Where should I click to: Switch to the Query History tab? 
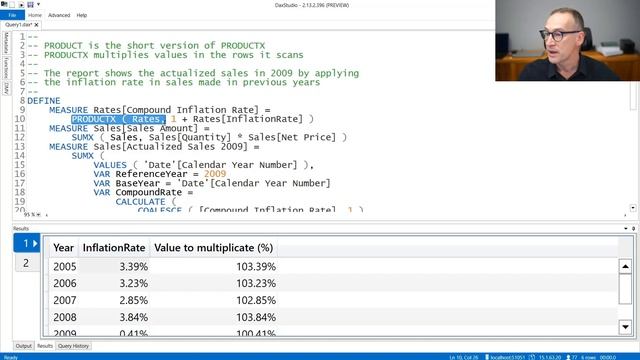coord(73,346)
